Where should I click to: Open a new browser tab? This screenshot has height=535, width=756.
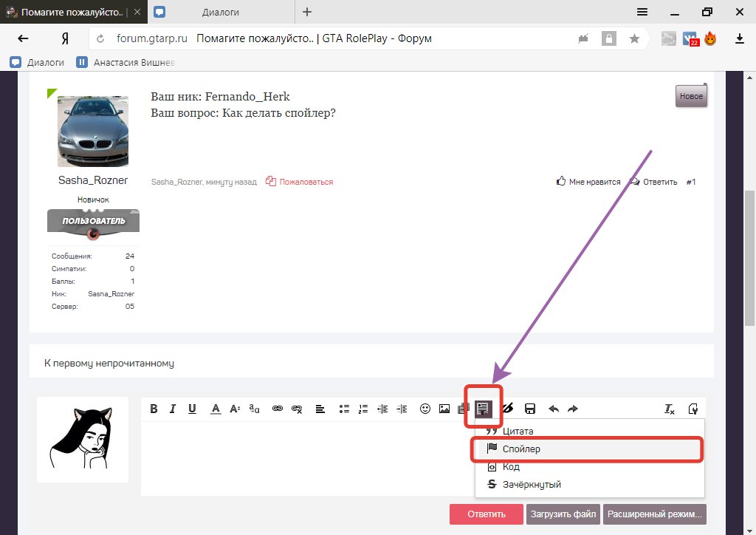(307, 12)
